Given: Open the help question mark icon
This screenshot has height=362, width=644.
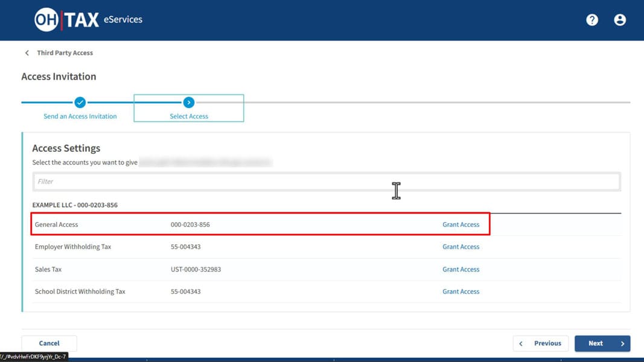Looking at the screenshot, I should click(592, 20).
